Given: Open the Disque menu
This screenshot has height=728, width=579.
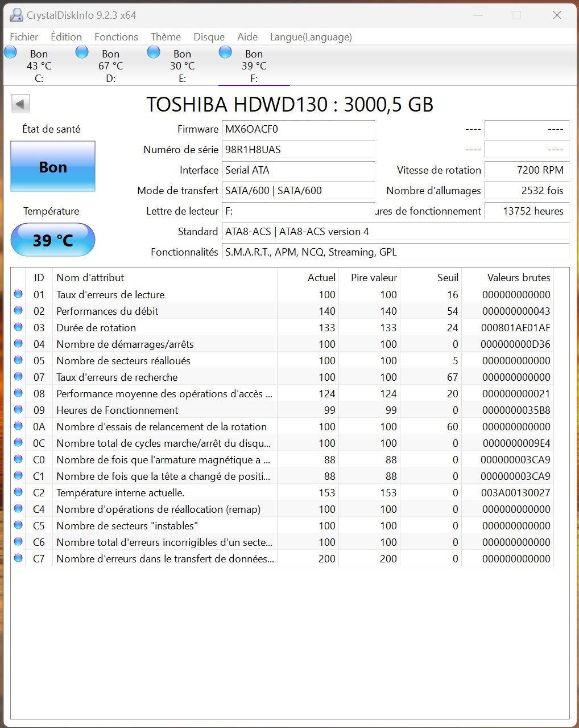Looking at the screenshot, I should 209,37.
